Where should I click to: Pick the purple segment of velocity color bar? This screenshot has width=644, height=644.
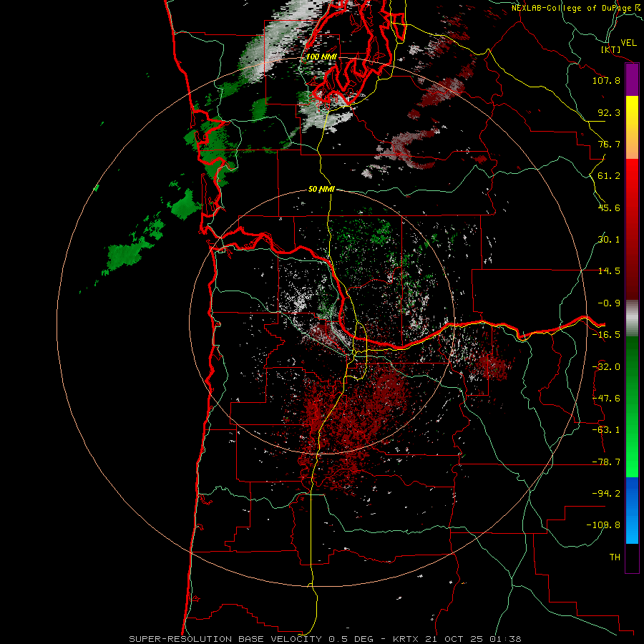point(632,80)
